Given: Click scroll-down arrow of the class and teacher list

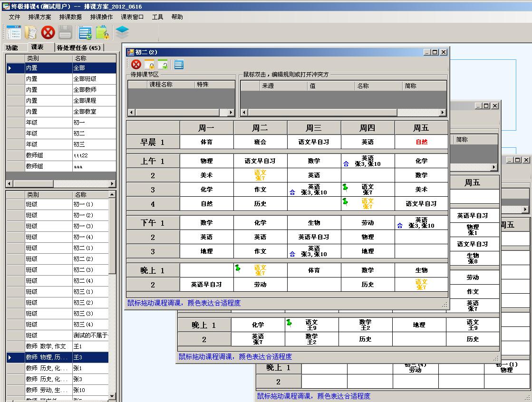Looking at the screenshot, I should (112, 396).
